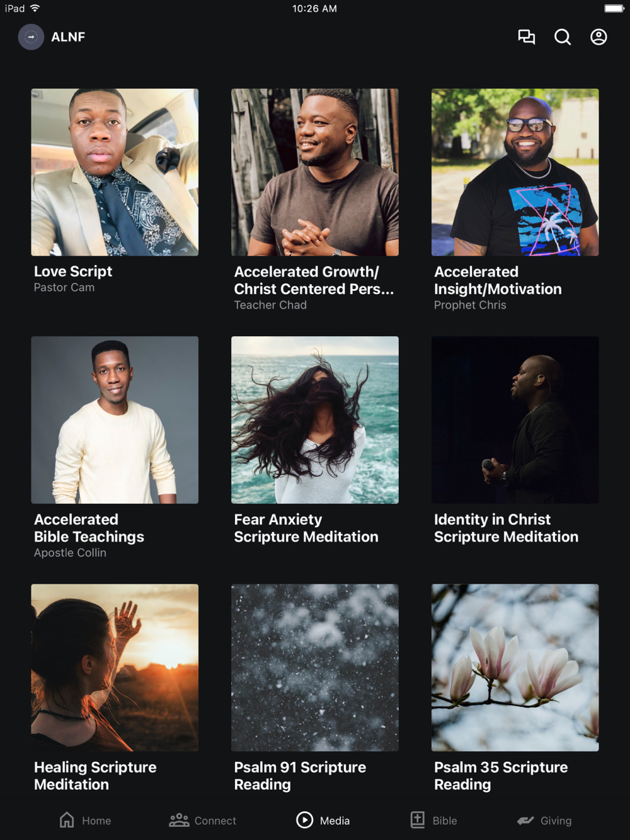Open Identity in Christ meditation thumbnail
The image size is (630, 840).
[515, 420]
